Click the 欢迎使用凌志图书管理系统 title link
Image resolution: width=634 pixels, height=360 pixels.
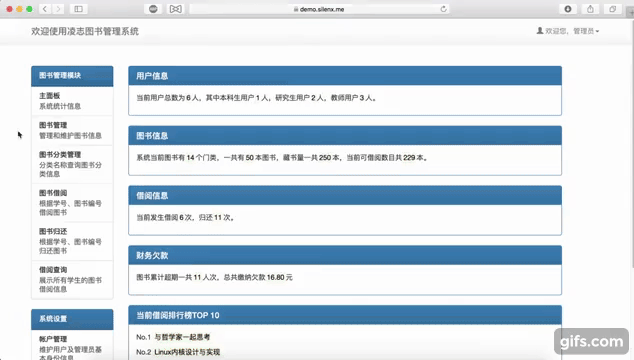(85, 32)
